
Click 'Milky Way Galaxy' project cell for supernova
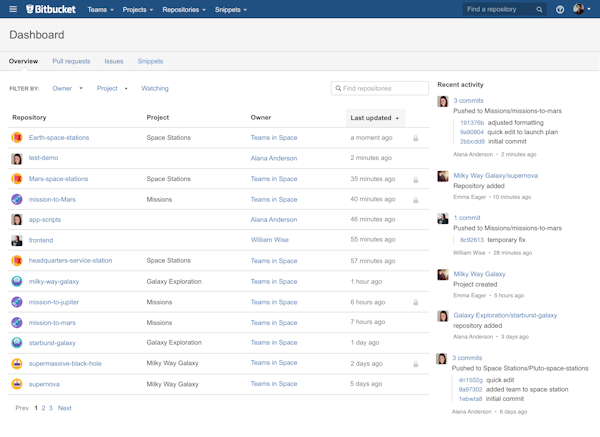pos(173,384)
